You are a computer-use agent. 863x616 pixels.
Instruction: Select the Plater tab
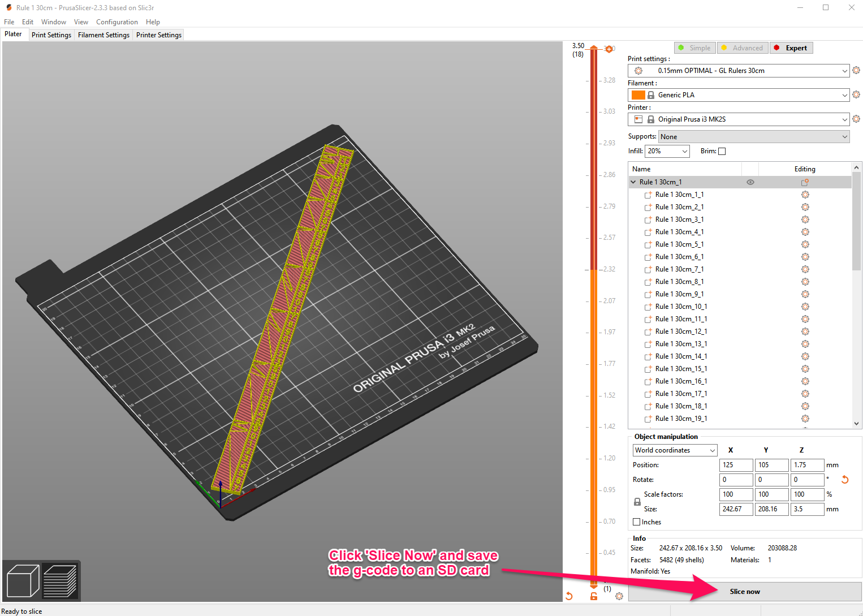[14, 34]
